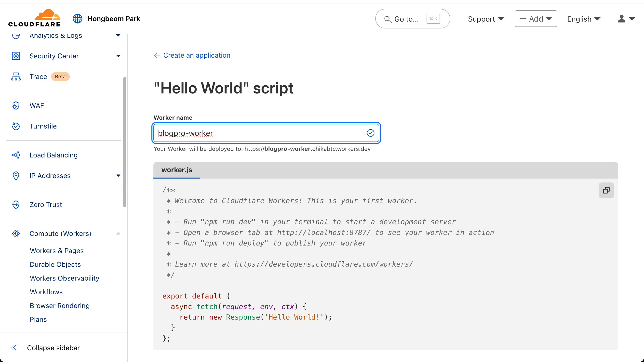Open the Trace sidebar item
Viewport: 644px width, 362px height.
(x=38, y=77)
